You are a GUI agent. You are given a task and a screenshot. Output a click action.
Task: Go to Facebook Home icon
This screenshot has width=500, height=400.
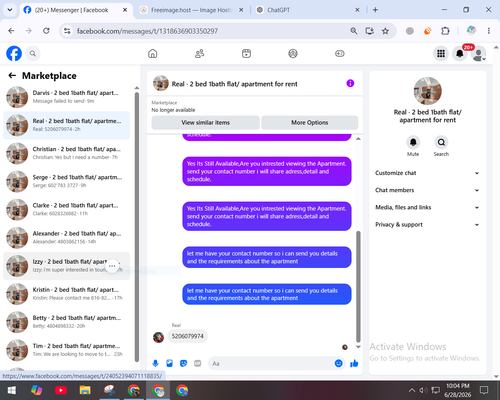pyautogui.click(x=153, y=53)
